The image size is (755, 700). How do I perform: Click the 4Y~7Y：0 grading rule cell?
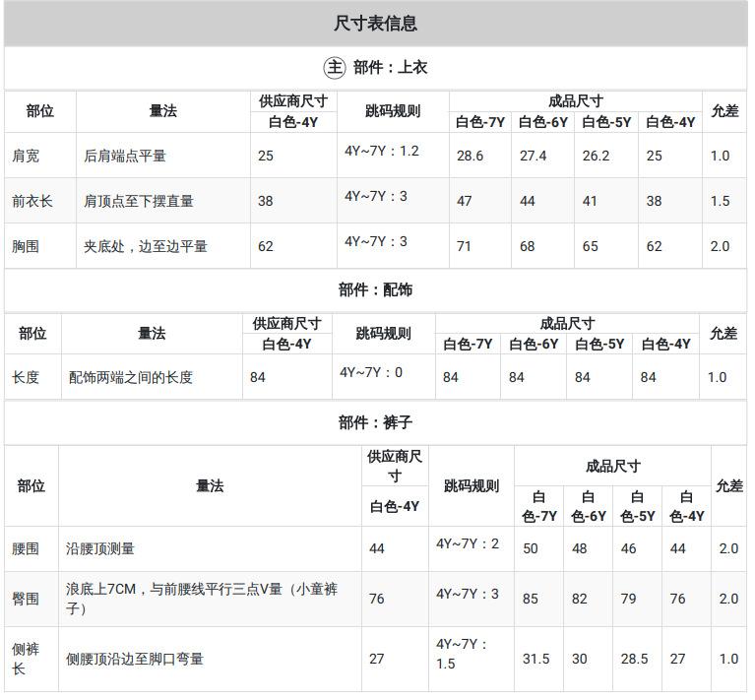(x=371, y=372)
